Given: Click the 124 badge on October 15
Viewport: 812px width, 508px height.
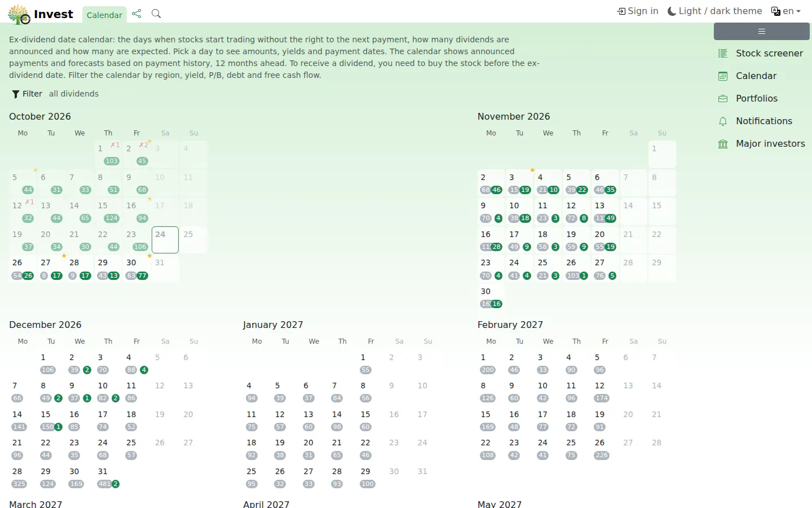Looking at the screenshot, I should [x=112, y=218].
